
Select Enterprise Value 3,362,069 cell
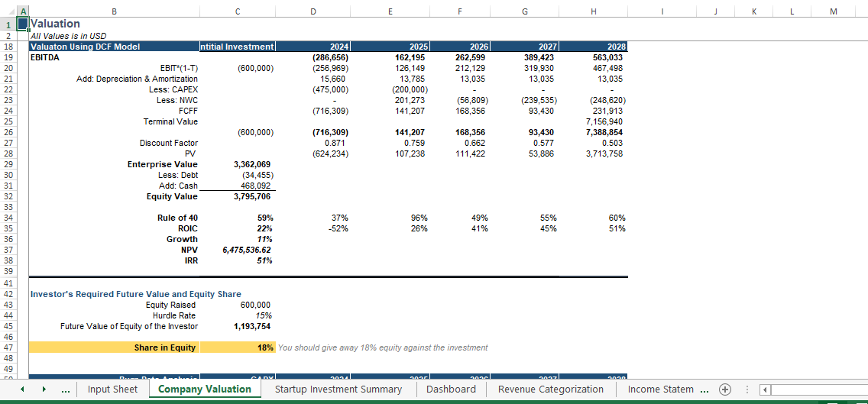(238, 164)
